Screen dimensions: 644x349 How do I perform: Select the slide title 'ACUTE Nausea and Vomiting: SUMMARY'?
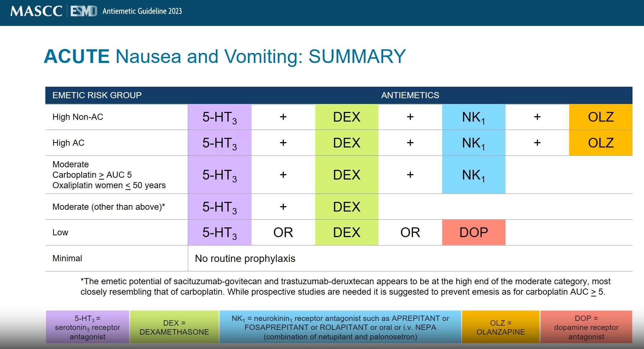pyautogui.click(x=225, y=56)
